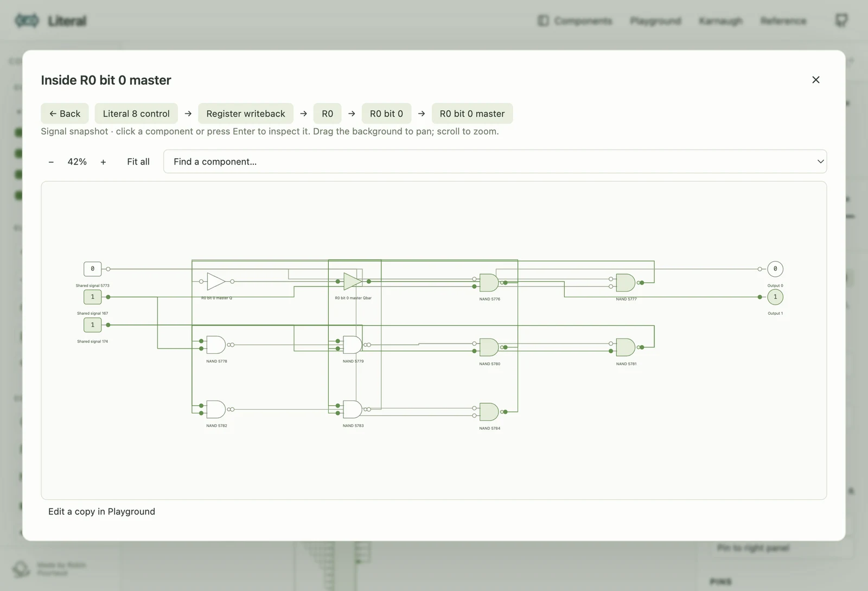Go back with the Back button
Image resolution: width=868 pixels, height=591 pixels.
(x=65, y=113)
